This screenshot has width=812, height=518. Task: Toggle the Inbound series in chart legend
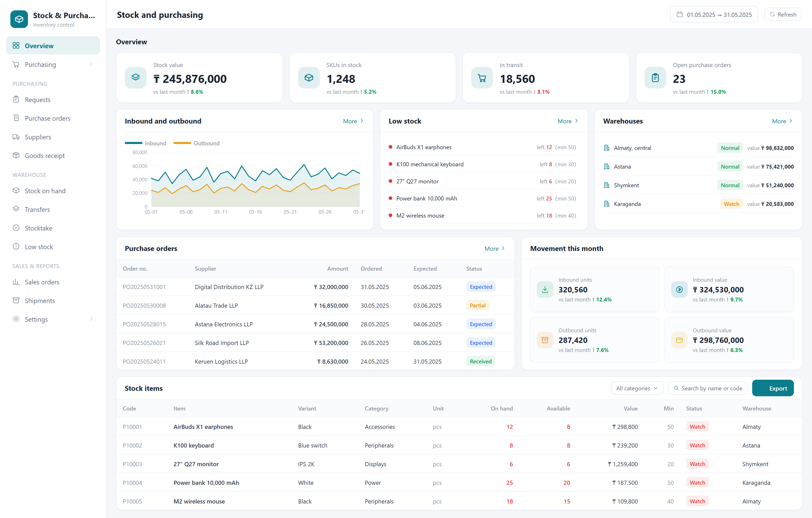tap(145, 143)
